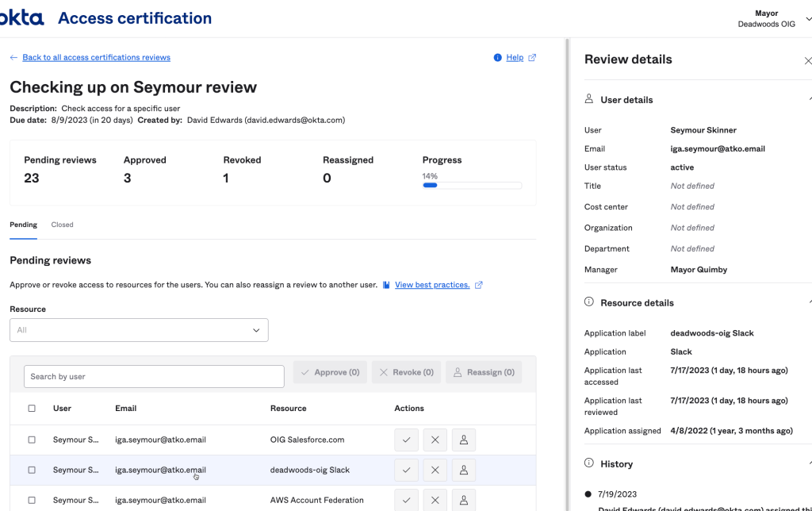Focus the Search by user field

tap(154, 376)
